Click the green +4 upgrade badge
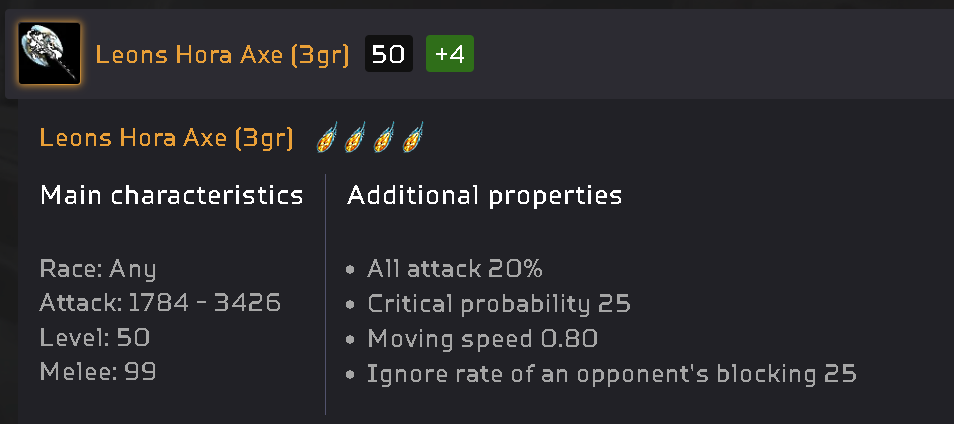The image size is (954, 424). tap(449, 54)
